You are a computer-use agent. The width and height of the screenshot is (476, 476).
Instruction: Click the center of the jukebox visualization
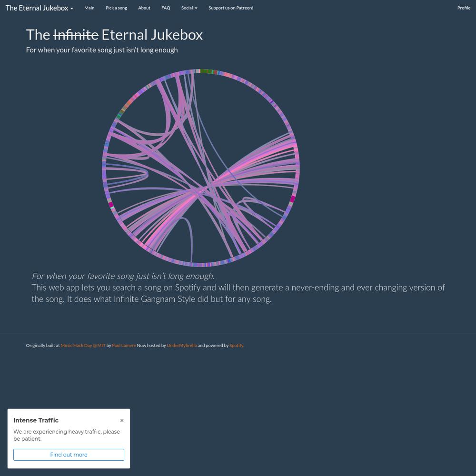point(201,168)
